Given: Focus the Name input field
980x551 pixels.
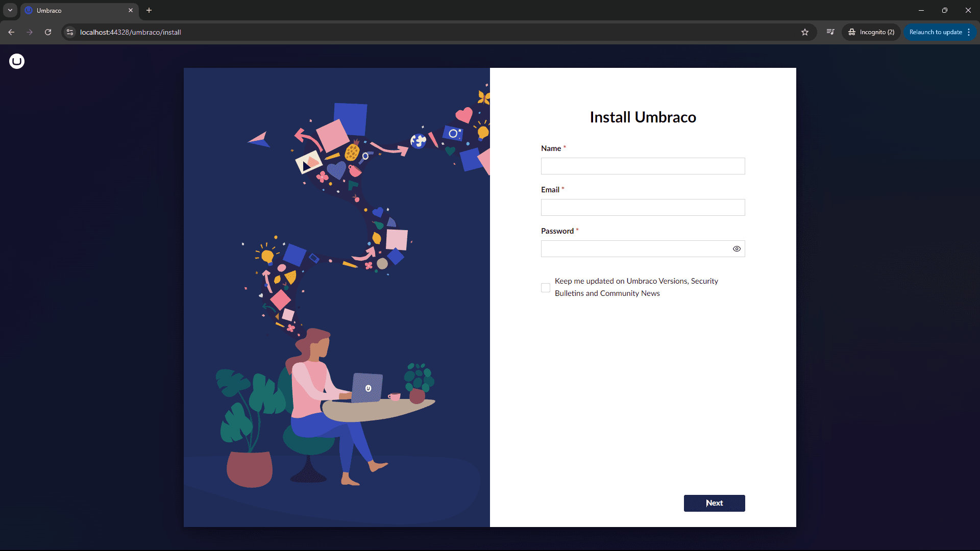Looking at the screenshot, I should point(643,166).
